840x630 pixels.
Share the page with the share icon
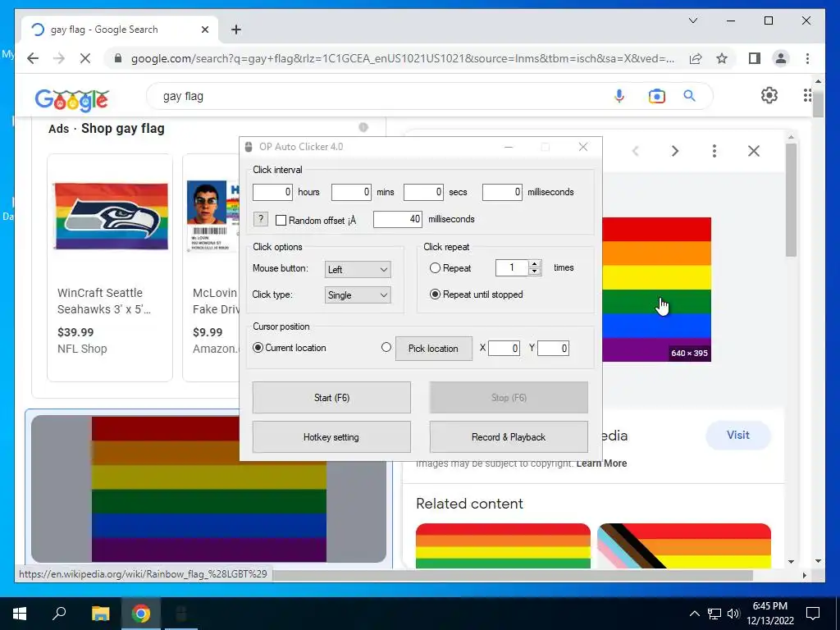(x=696, y=58)
